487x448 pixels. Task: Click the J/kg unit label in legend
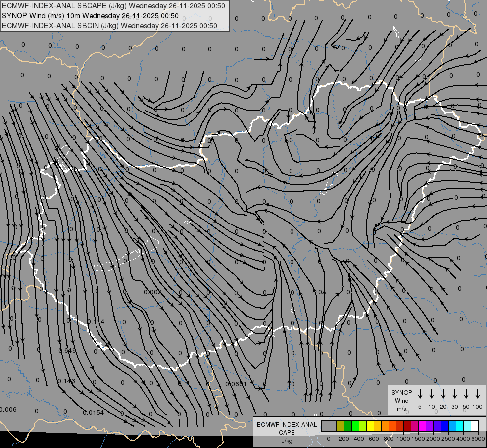(287, 441)
